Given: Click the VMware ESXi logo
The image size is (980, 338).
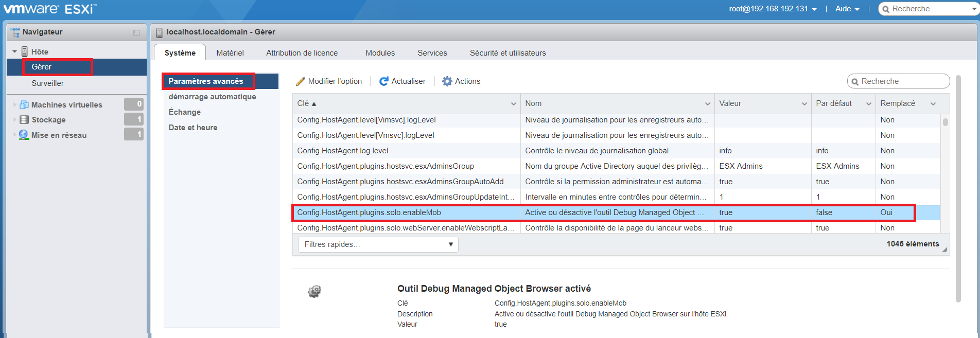Looking at the screenshot, I should coord(50,9).
